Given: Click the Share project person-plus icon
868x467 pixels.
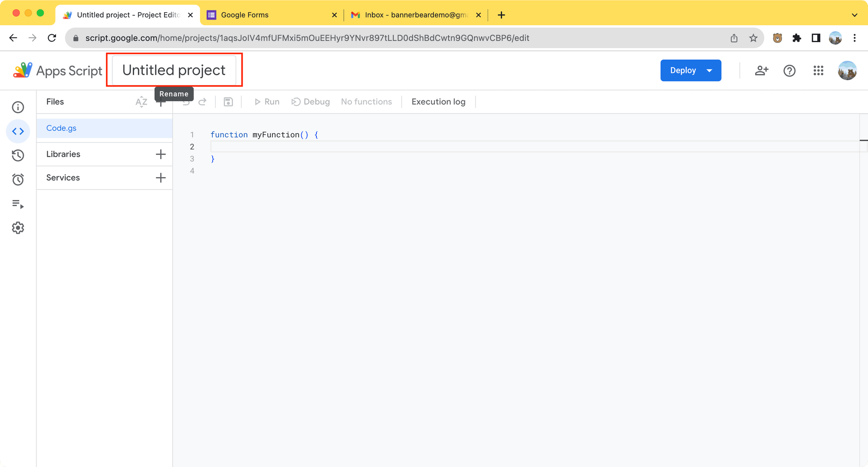Looking at the screenshot, I should coord(761,71).
